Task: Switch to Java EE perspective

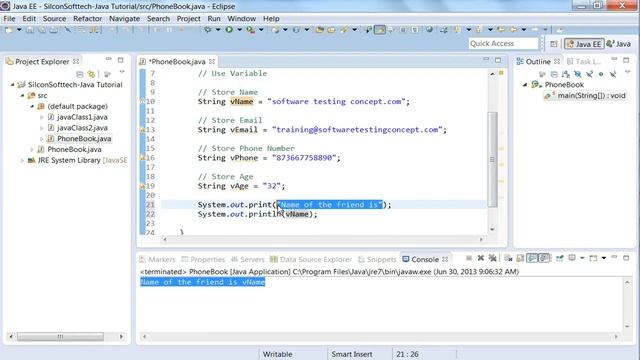Action: [584, 44]
